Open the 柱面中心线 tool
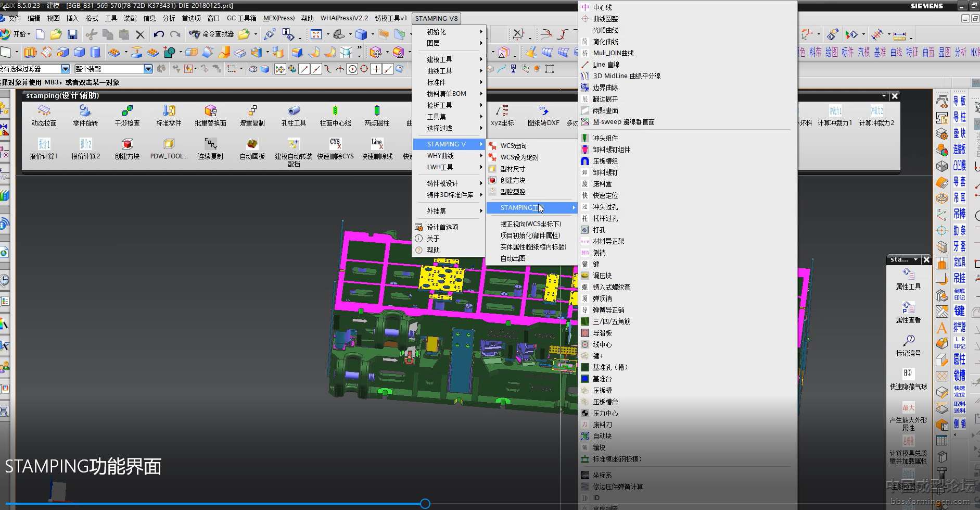 [x=335, y=111]
